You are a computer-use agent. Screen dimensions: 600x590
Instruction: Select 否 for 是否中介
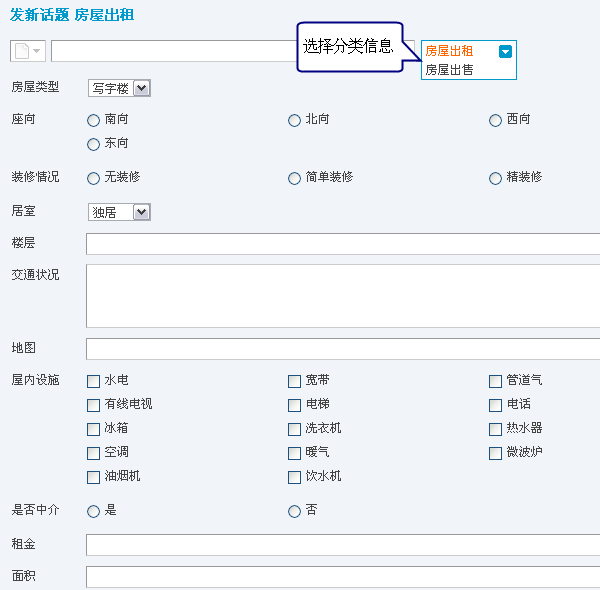point(294,511)
